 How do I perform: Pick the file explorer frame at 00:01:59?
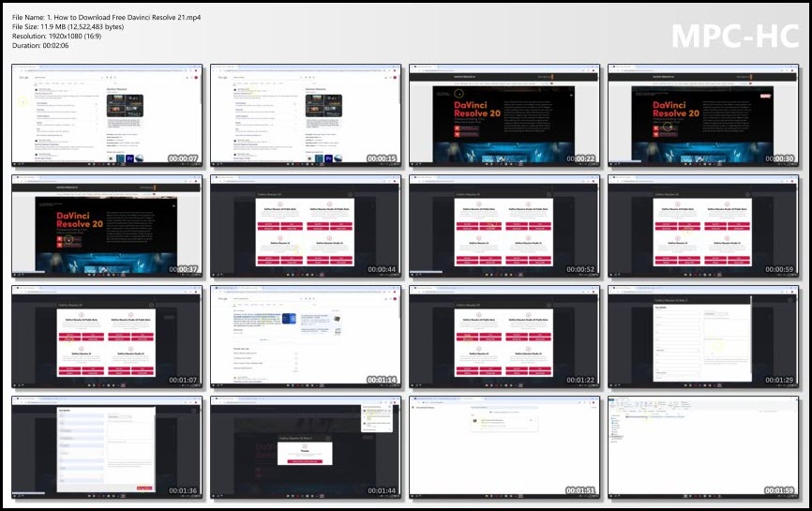click(703, 447)
